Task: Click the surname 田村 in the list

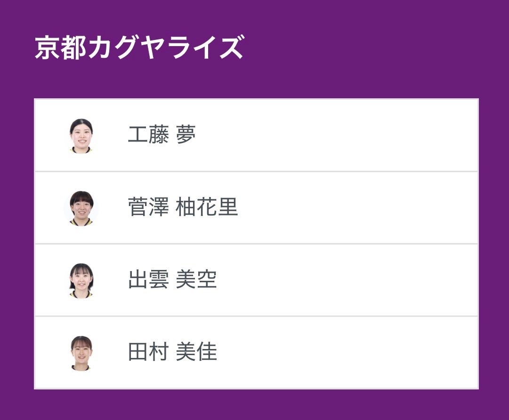Action: [148, 352]
